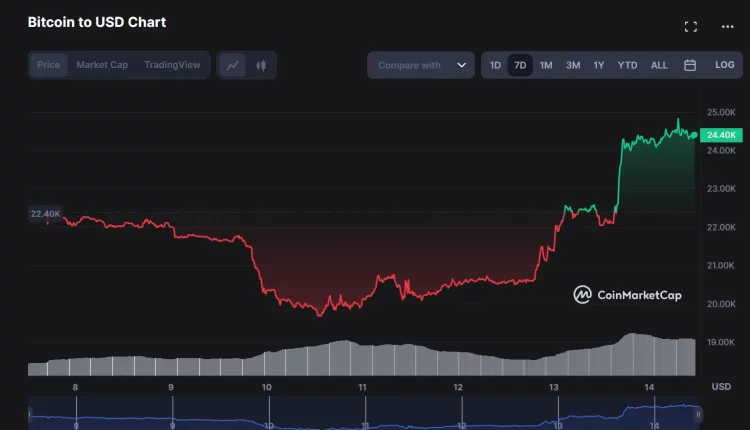Switch to line chart view icon
Viewport: 750px width, 430px height.
[x=233, y=65]
